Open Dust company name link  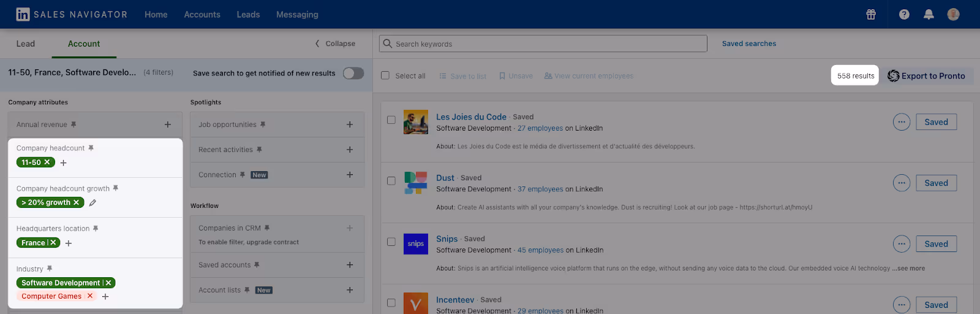pos(445,178)
